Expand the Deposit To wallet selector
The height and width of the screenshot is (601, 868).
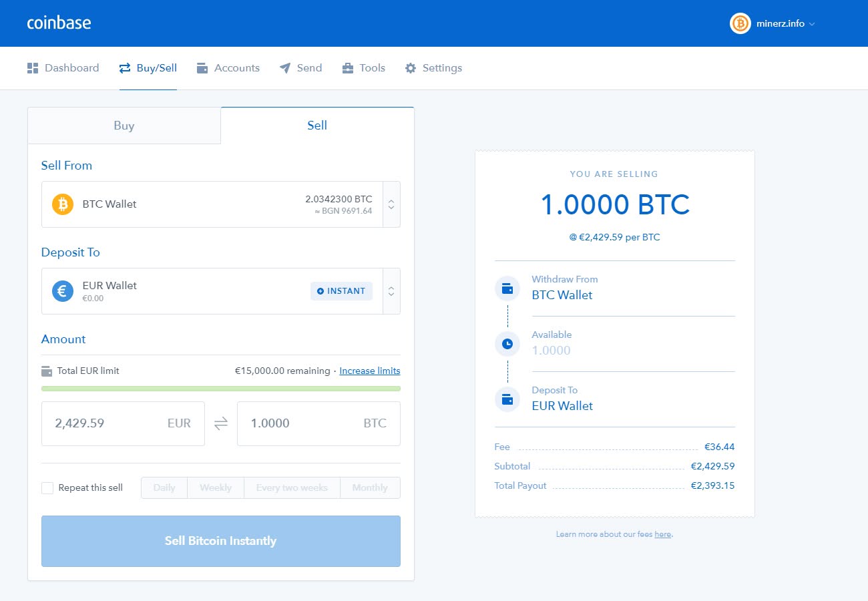pyautogui.click(x=391, y=291)
